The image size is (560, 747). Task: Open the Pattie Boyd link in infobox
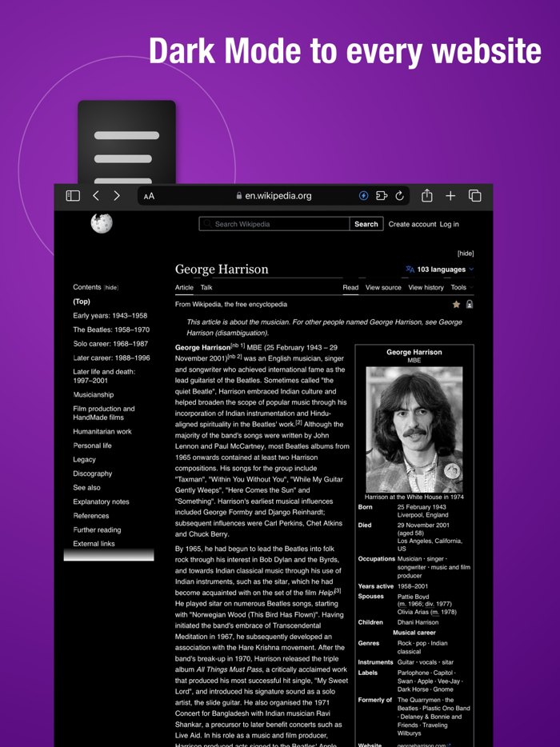tap(414, 597)
